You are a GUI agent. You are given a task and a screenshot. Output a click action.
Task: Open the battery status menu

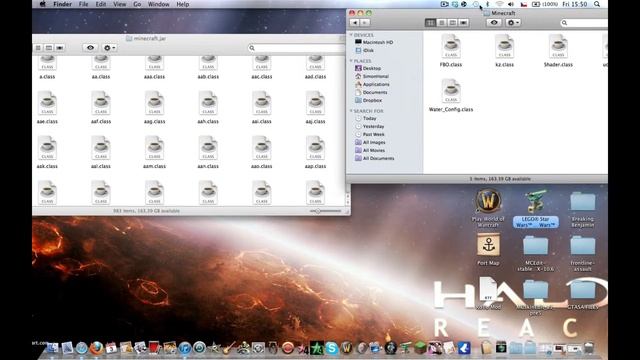coord(544,4)
